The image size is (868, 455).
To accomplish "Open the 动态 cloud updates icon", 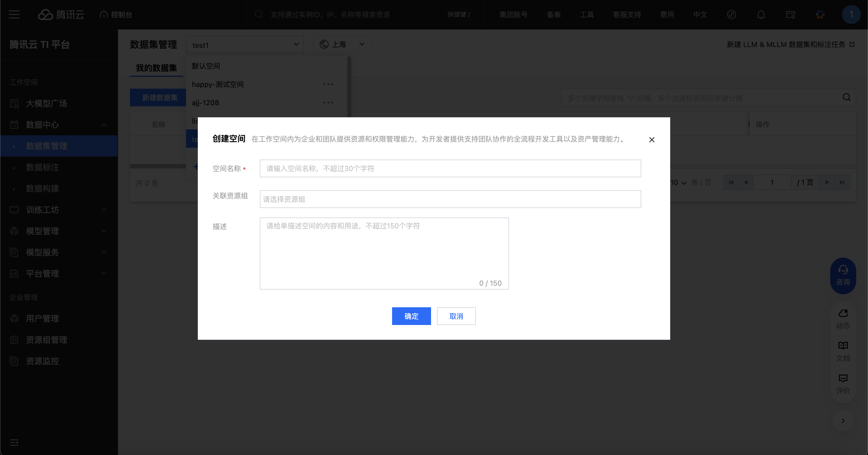I will 843,318.
